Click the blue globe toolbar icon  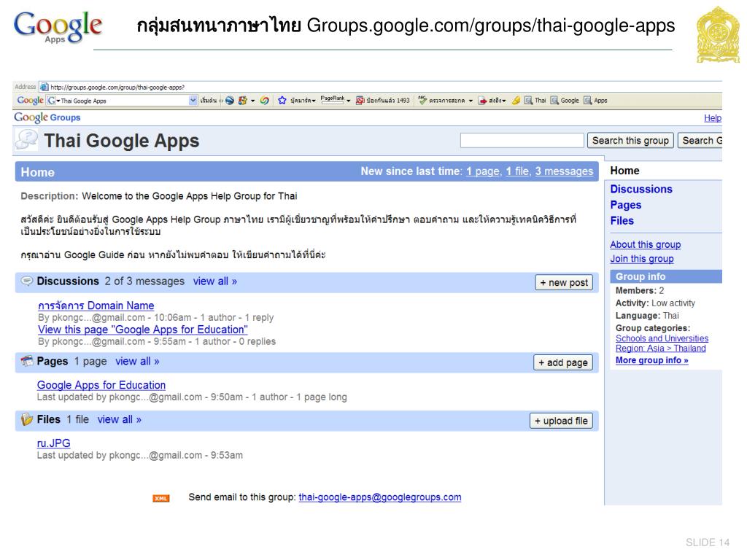point(230,101)
